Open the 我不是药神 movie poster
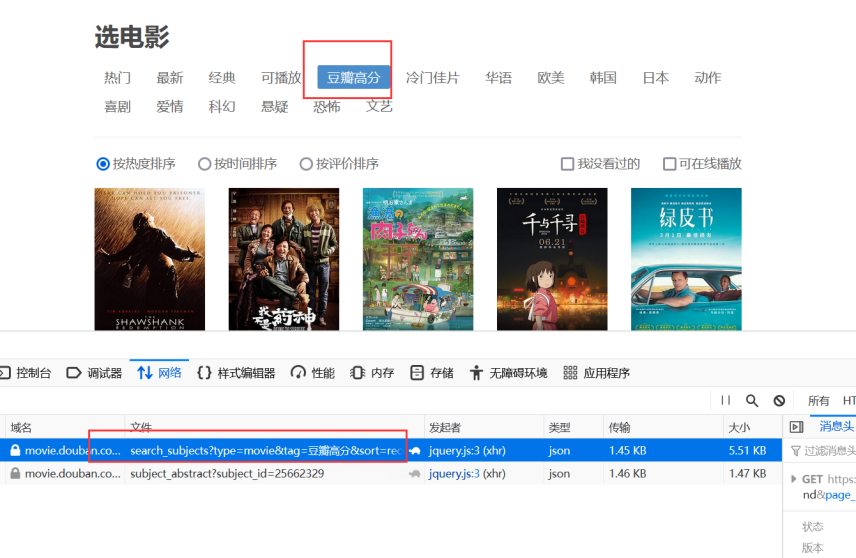856x558 pixels. pos(284,259)
